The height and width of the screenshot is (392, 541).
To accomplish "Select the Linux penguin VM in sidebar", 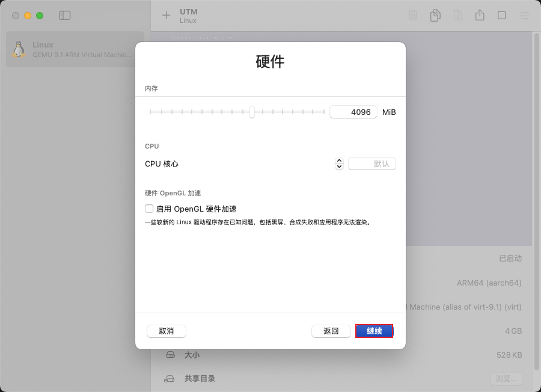I will pyautogui.click(x=72, y=49).
